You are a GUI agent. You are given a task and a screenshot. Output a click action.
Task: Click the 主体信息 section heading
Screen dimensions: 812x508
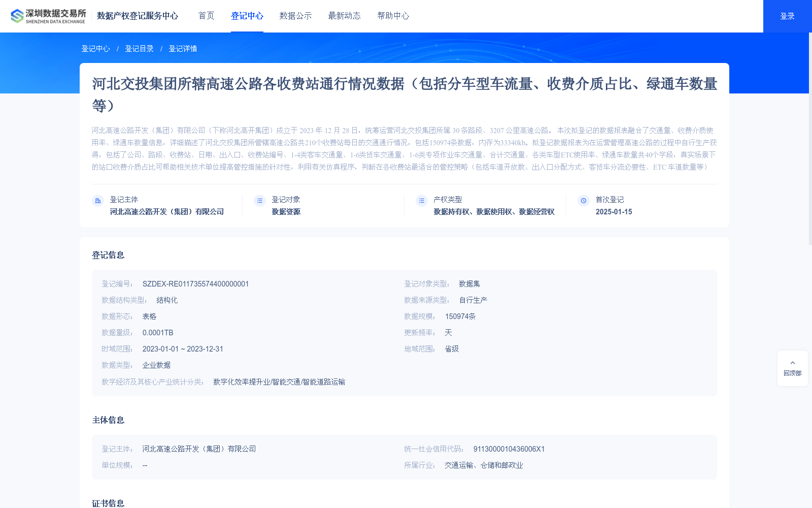[108, 420]
